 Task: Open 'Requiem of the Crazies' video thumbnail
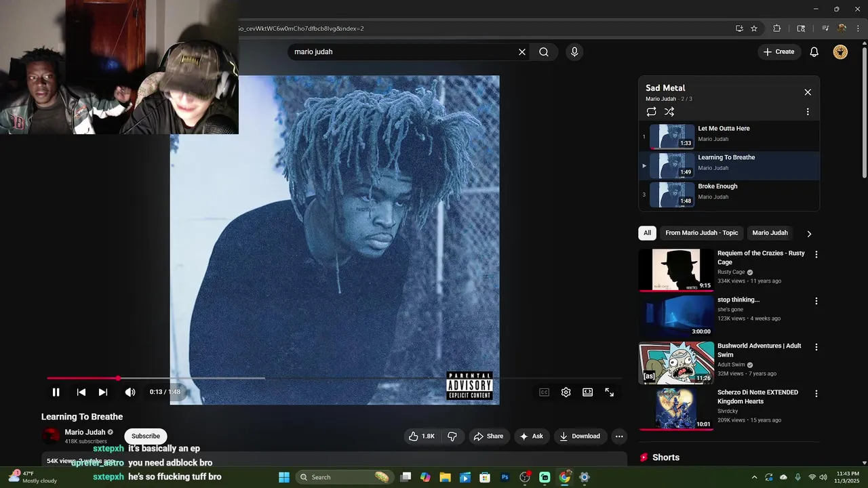pyautogui.click(x=676, y=270)
